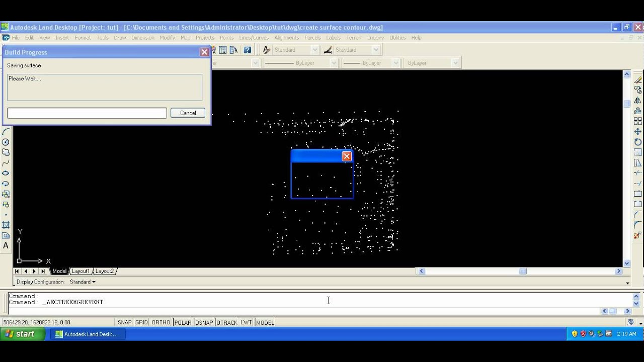
Task: Select the Rotate modify tool
Action: [x=637, y=142]
